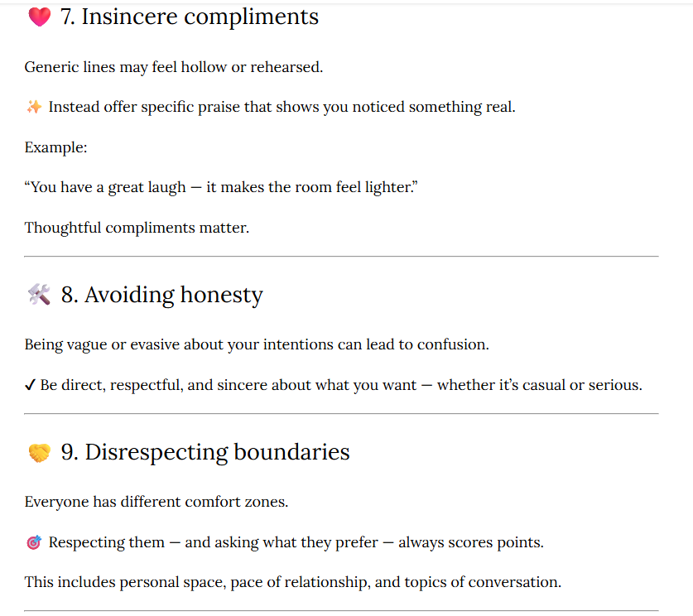Click the "Being vague or evasive" sentence
This screenshot has width=693, height=616.
click(x=257, y=344)
